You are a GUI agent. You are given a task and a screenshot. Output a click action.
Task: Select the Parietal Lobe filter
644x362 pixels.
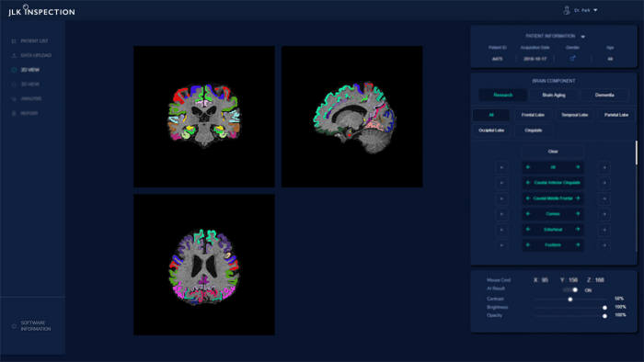point(616,115)
